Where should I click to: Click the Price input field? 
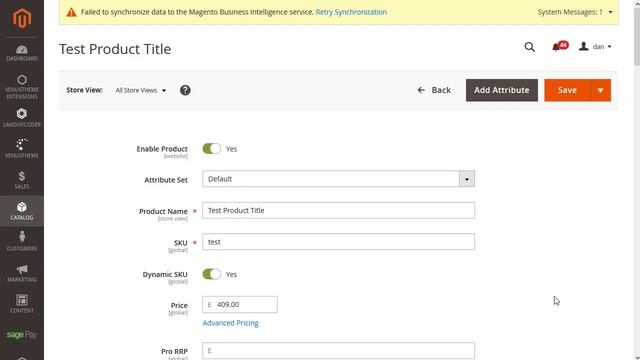pos(240,304)
